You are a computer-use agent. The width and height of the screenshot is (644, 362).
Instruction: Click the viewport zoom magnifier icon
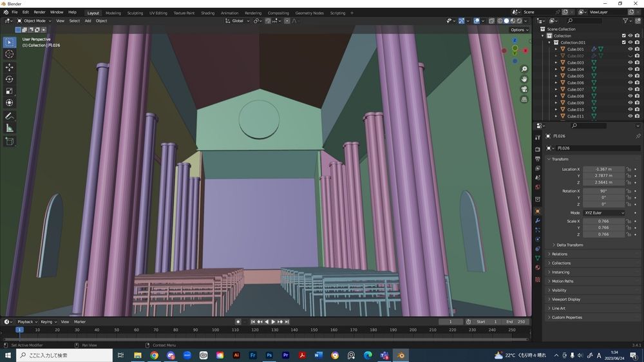pyautogui.click(x=524, y=69)
